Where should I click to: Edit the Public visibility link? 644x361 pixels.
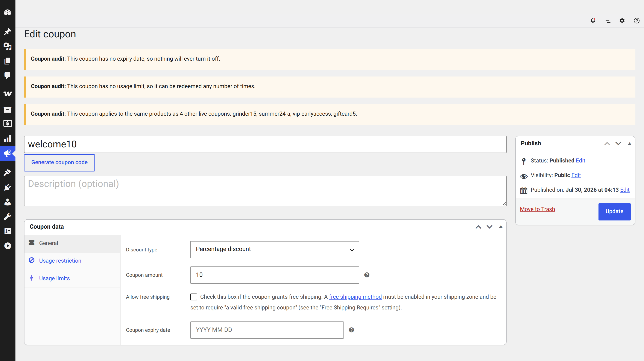576,175
